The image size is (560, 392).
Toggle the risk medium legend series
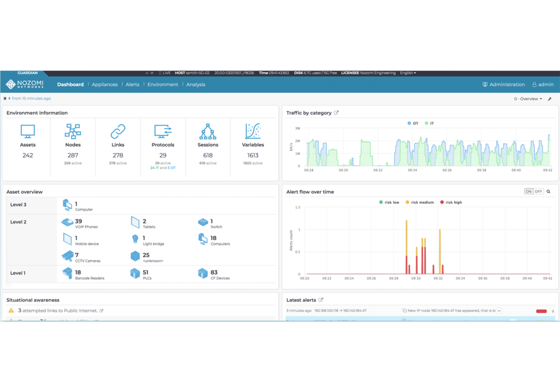[419, 202]
